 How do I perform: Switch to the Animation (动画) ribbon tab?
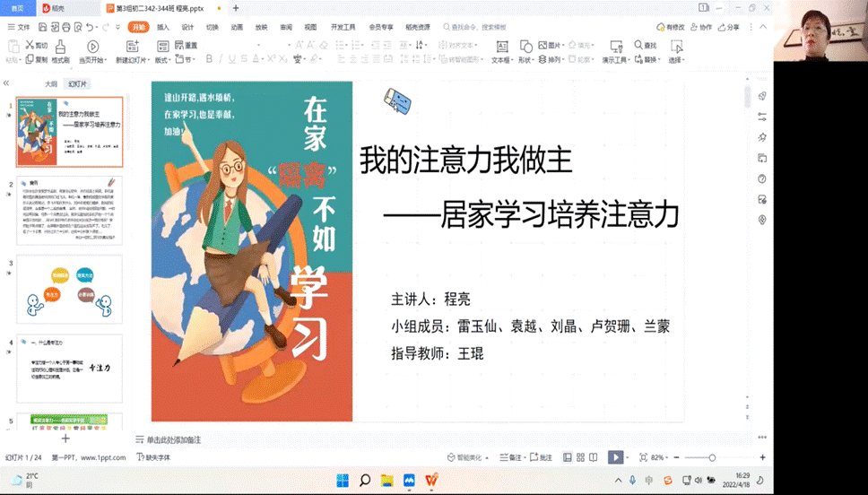tap(237, 27)
